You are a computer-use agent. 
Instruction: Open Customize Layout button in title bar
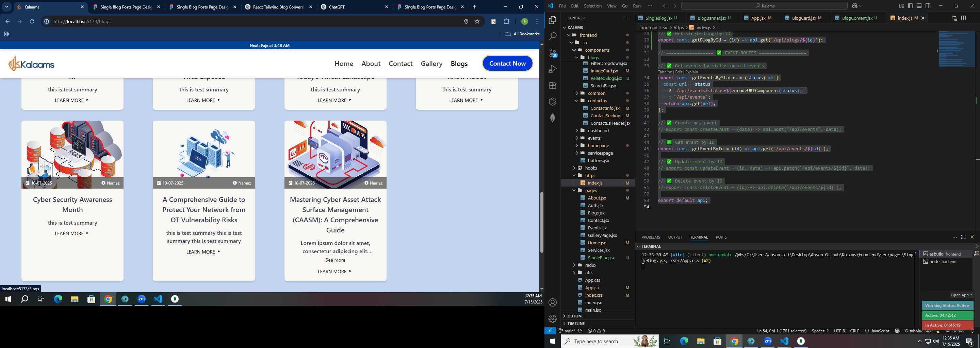pyautogui.click(x=901, y=6)
